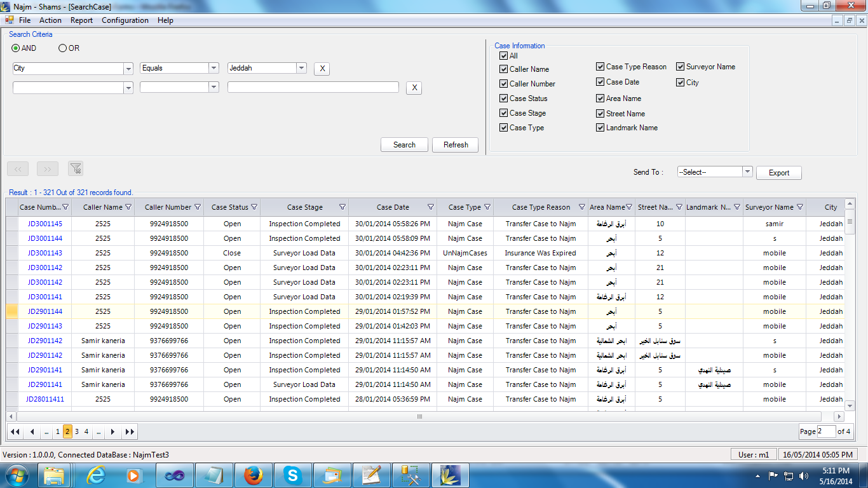
Task: Select the highlighted row selector for JD2901144
Action: [x=12, y=311]
